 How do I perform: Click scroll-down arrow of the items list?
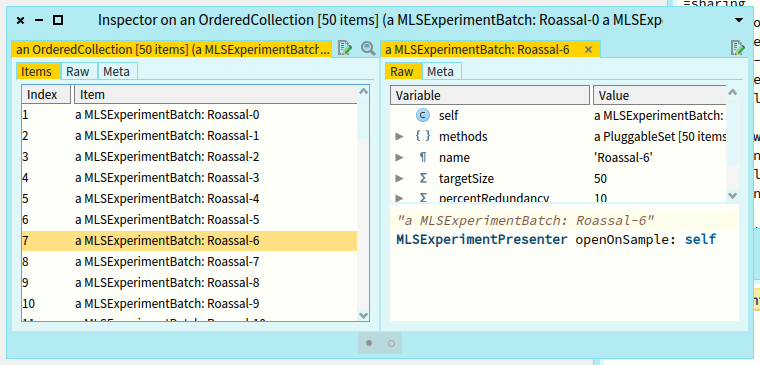tap(363, 315)
